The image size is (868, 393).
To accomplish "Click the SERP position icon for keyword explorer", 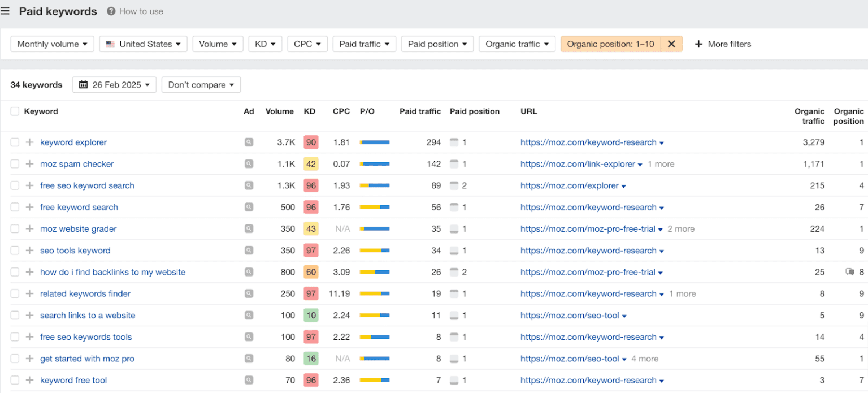I will coord(454,142).
